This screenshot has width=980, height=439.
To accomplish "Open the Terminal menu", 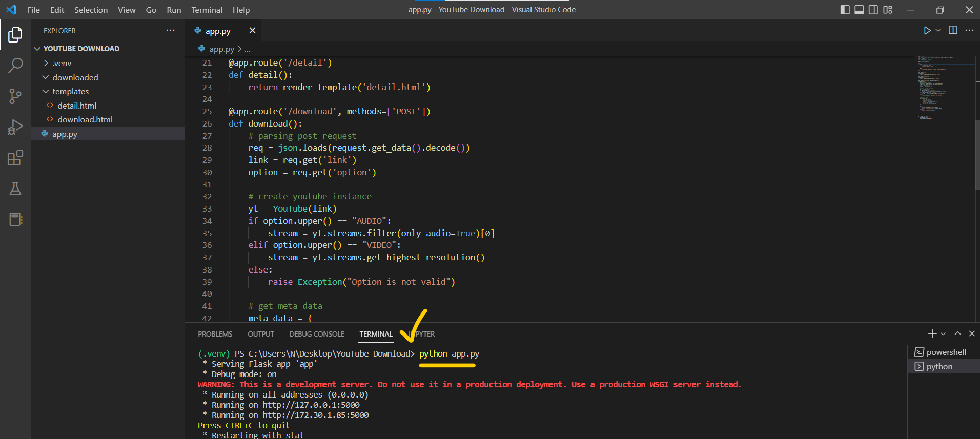I will (207, 10).
